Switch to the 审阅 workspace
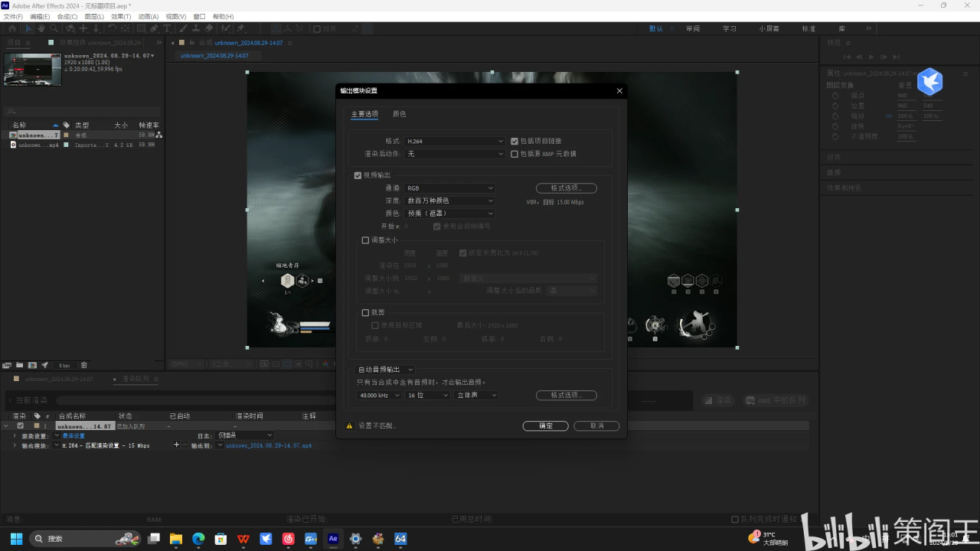980x551 pixels. tap(693, 29)
